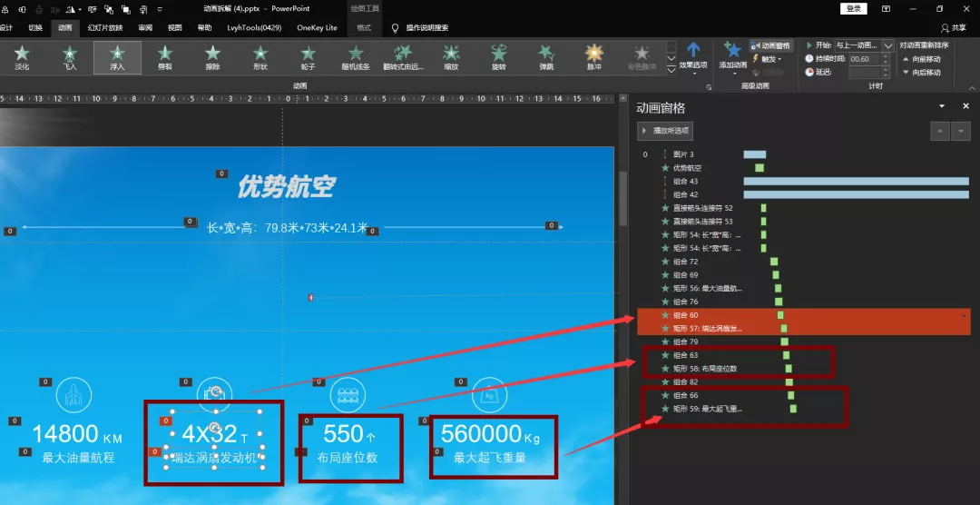Open the 添加动画 add animation menu
The image size is (980, 505).
tap(732, 57)
